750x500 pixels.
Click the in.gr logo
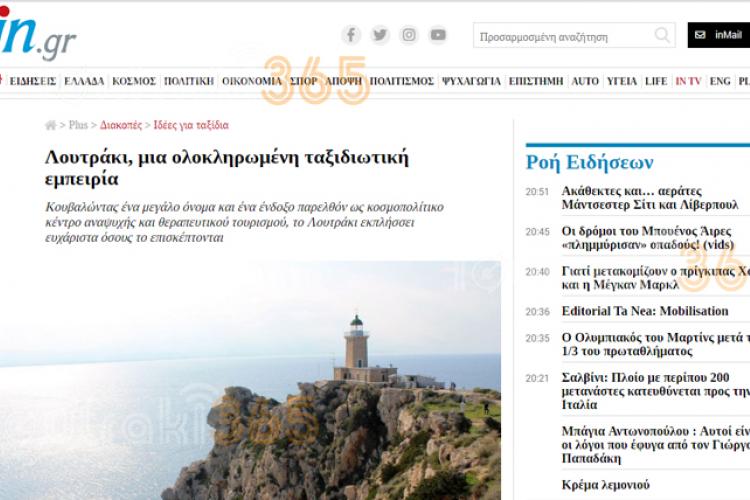[37, 33]
